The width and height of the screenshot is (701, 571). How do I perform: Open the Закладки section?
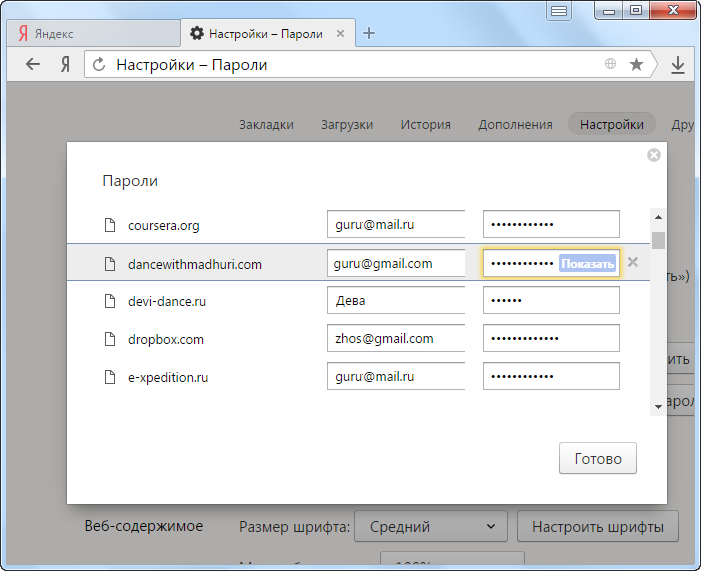tap(266, 124)
